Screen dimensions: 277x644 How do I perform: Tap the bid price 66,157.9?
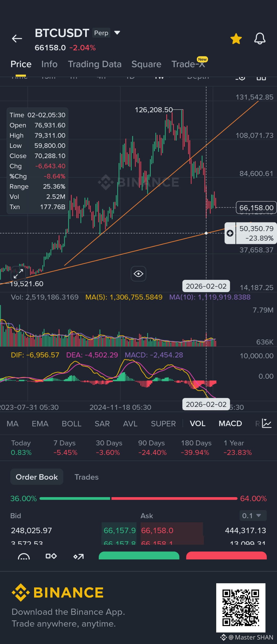click(x=120, y=530)
